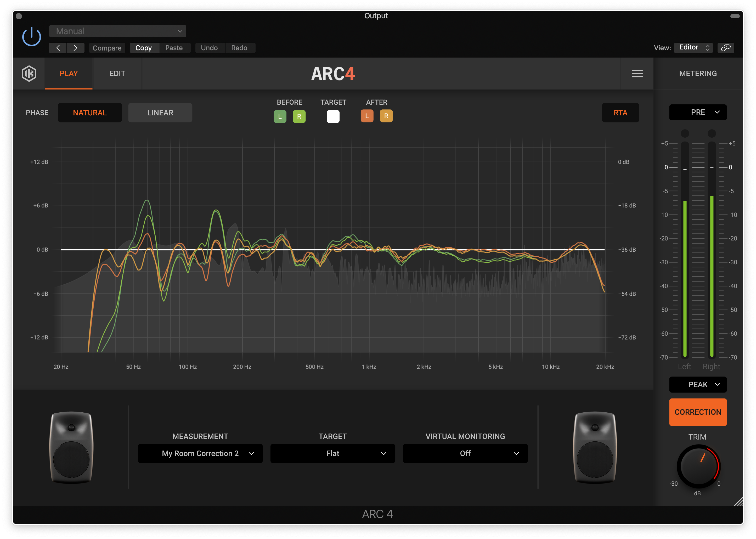The height and width of the screenshot is (539, 756).
Task: Click the right speaker image
Action: (x=595, y=447)
